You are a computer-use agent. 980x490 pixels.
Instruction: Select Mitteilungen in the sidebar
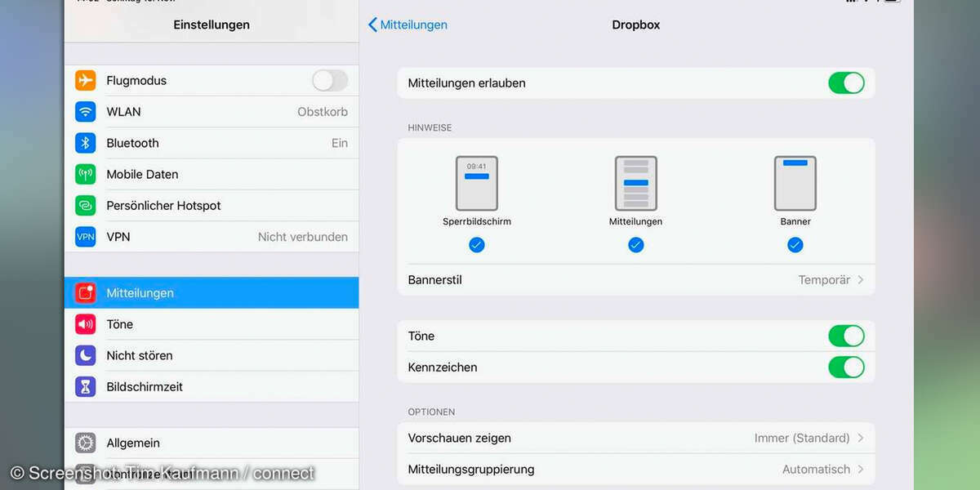coord(212,292)
